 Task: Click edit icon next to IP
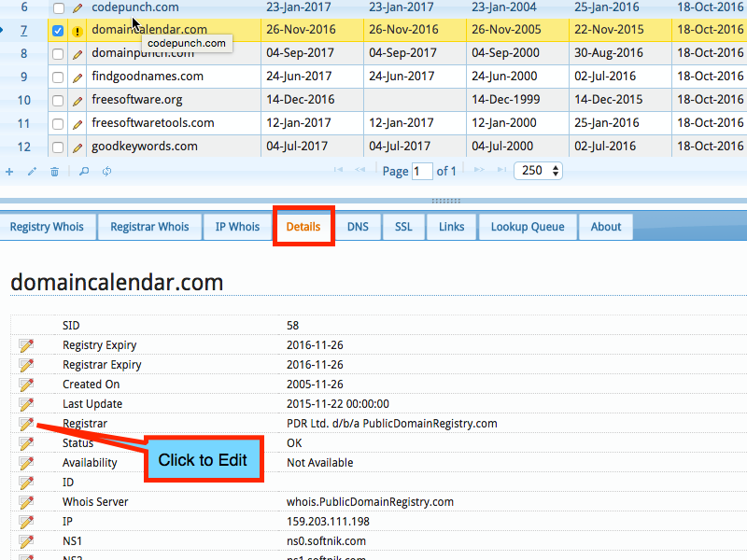[26, 522]
